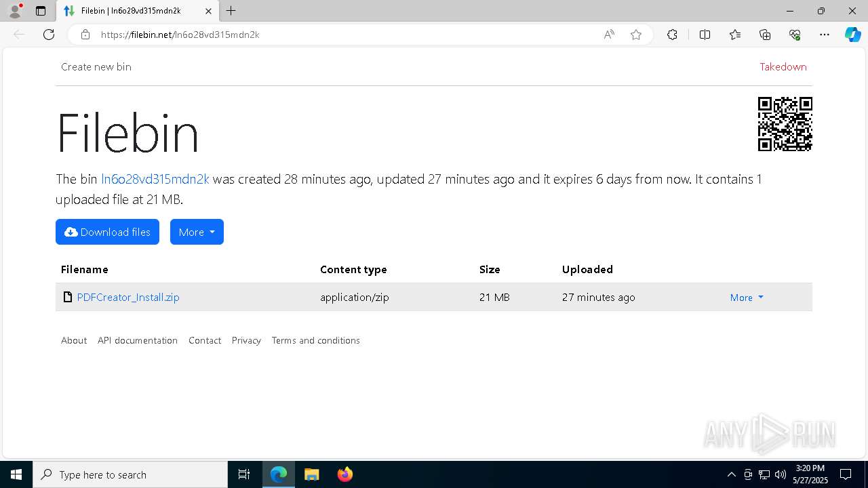The image size is (868, 488).
Task: Open the PDFCreator_Install.zip file link
Action: (x=128, y=297)
